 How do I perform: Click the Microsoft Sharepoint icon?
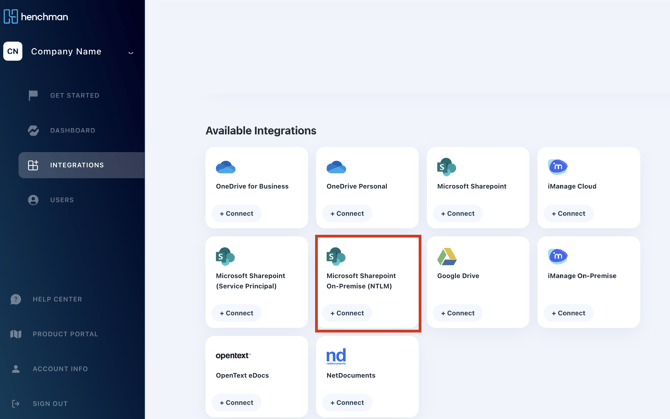(447, 166)
